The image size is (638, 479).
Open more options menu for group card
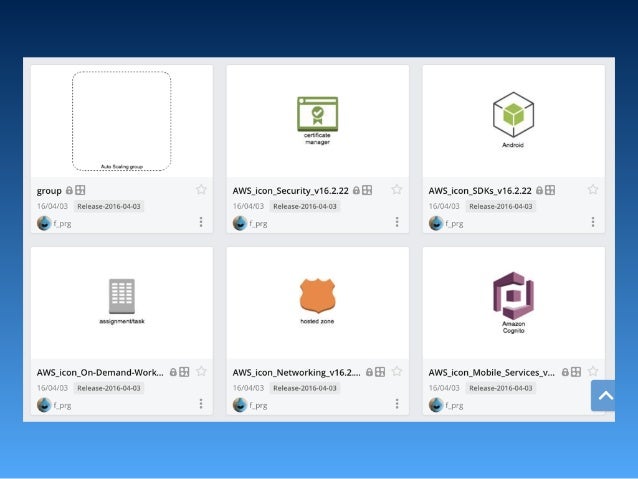pos(201,222)
